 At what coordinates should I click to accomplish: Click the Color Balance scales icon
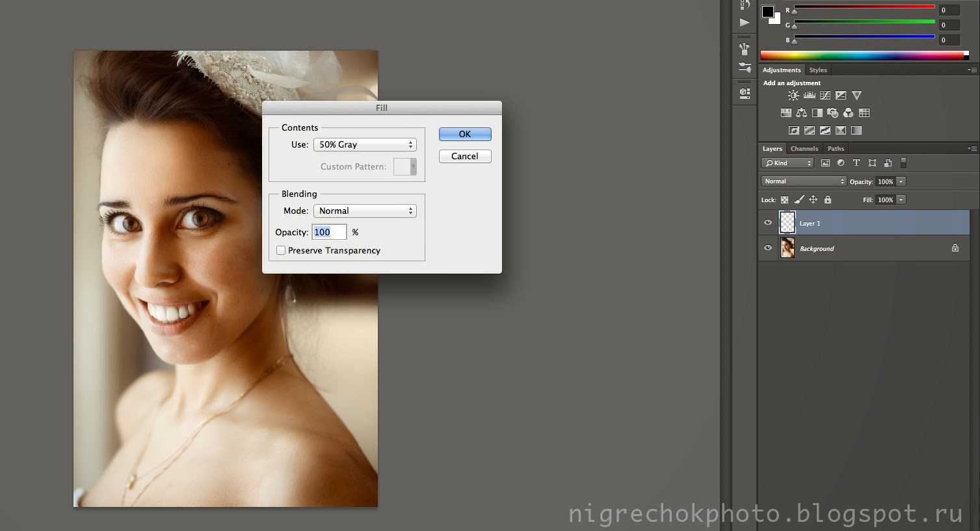(801, 113)
